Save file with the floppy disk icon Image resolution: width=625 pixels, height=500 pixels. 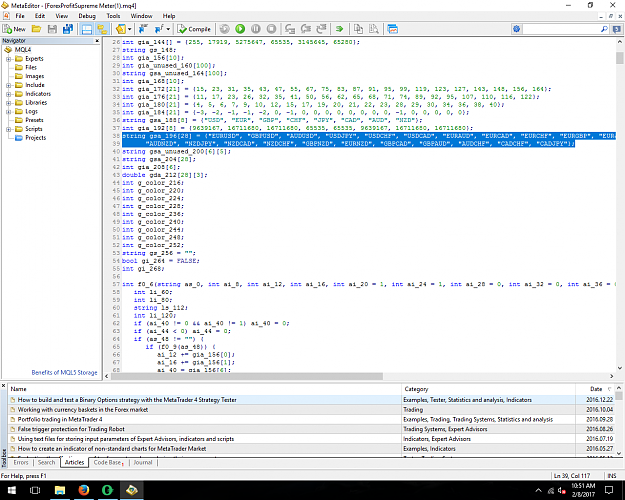(52, 29)
